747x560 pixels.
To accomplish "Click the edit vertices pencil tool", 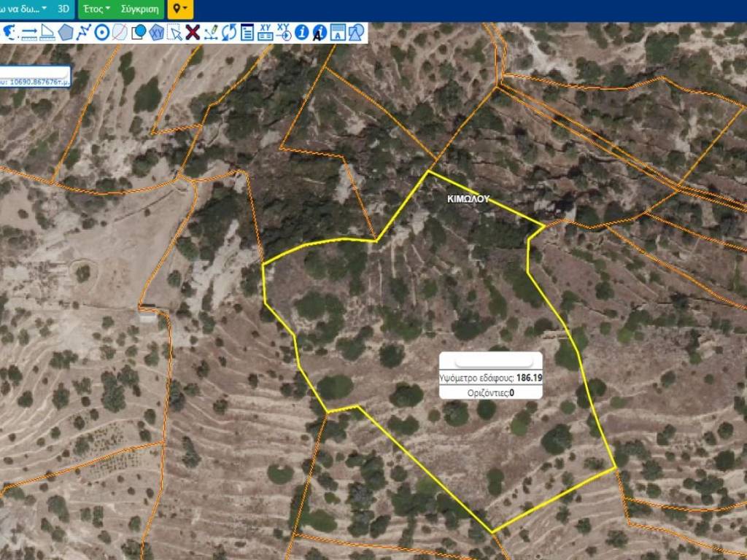I will pos(211,32).
